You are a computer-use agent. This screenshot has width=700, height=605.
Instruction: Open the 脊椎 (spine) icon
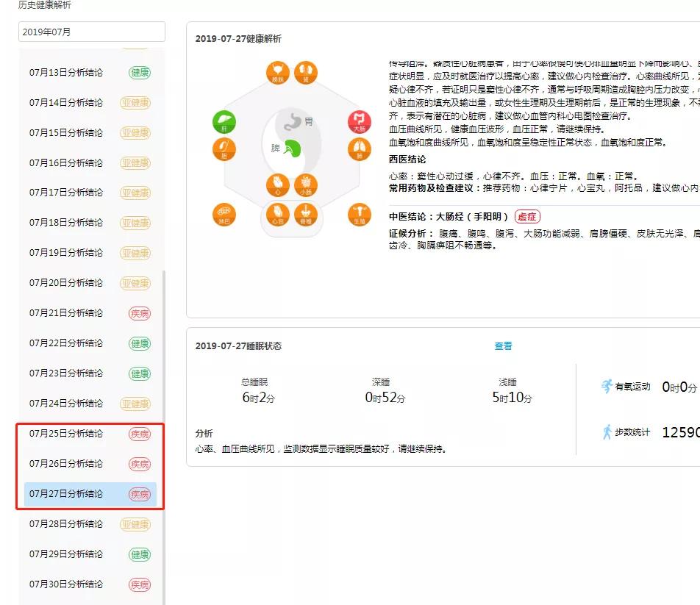click(x=306, y=214)
